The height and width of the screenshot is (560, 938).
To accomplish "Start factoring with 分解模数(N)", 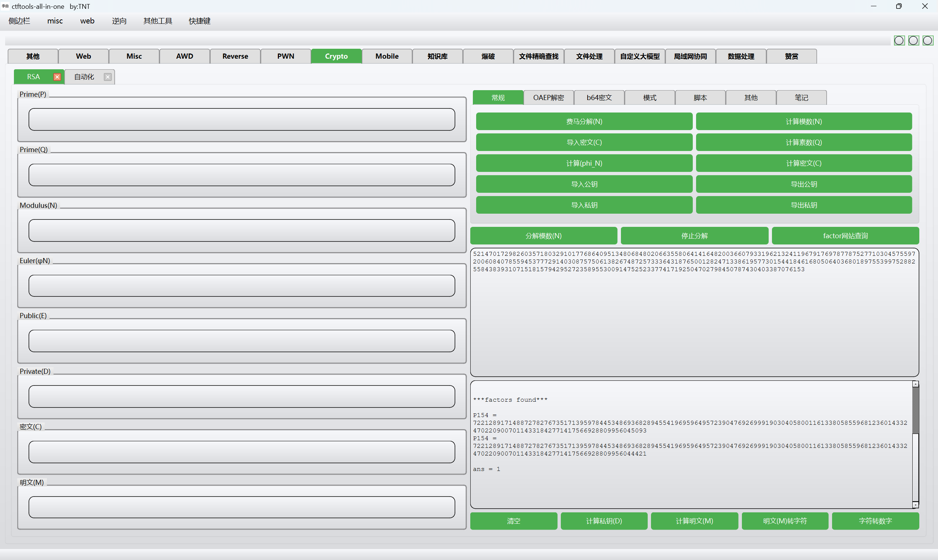I will coord(543,236).
